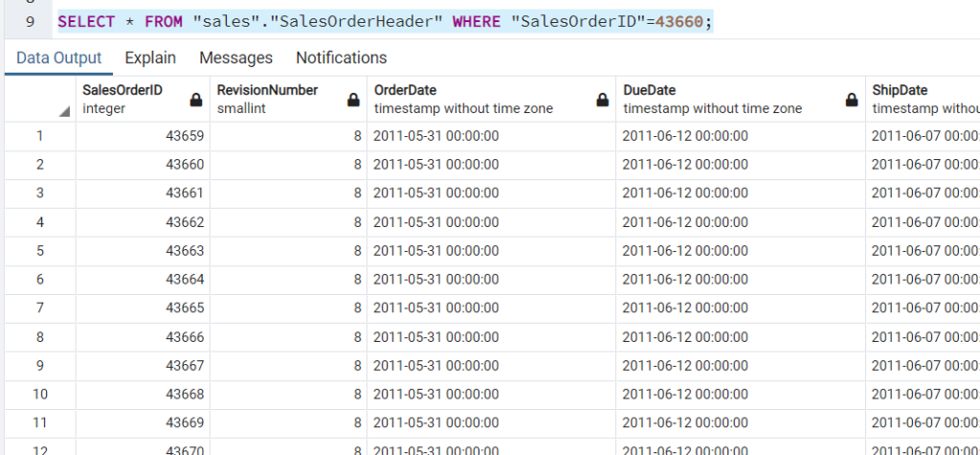Click the DueDate cell in row 3
This screenshot has width=980, height=455.
coord(741,193)
